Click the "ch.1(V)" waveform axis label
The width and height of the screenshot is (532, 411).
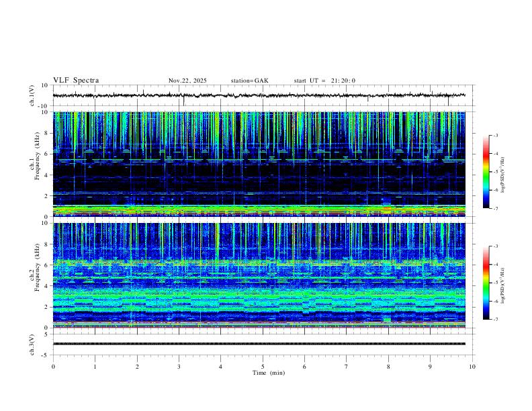click(x=32, y=95)
